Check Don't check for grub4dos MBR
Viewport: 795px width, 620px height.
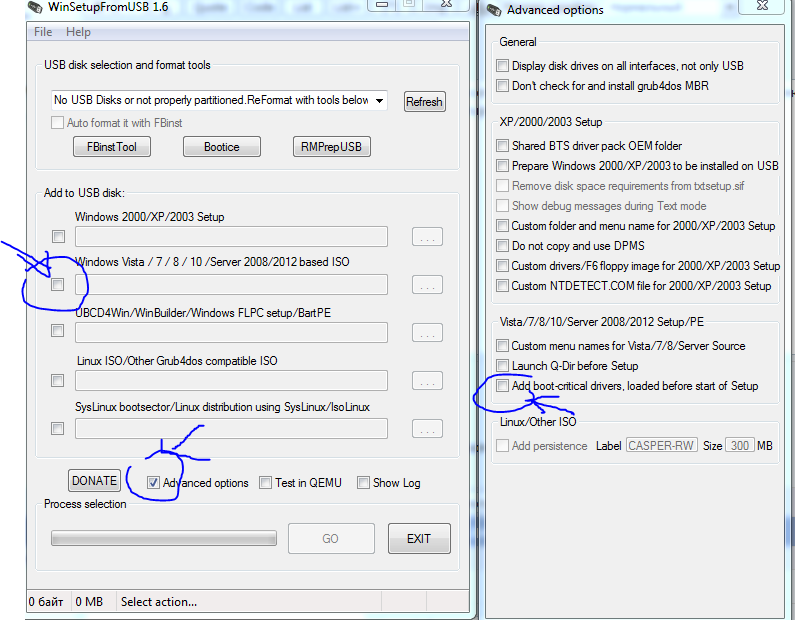pos(502,86)
